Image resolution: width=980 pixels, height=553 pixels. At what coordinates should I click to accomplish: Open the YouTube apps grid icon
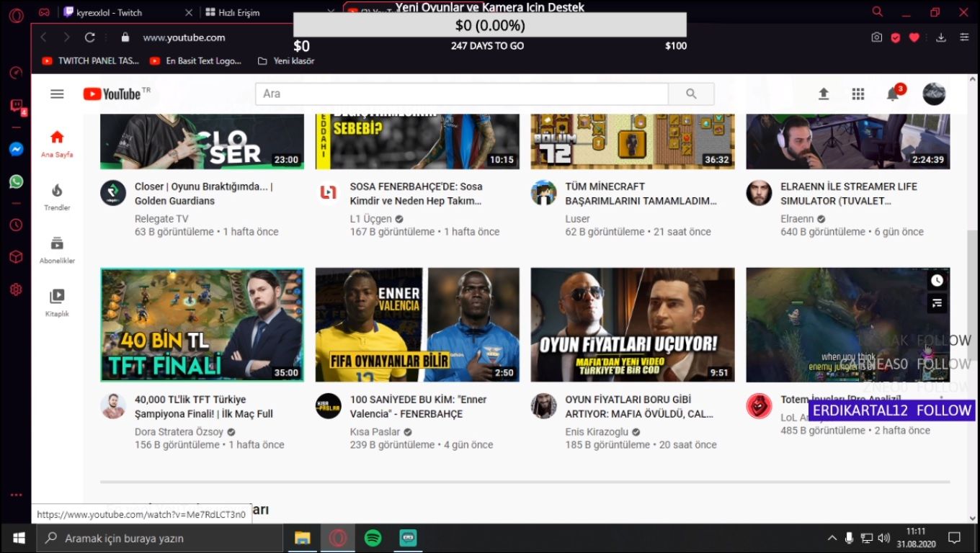tap(857, 94)
